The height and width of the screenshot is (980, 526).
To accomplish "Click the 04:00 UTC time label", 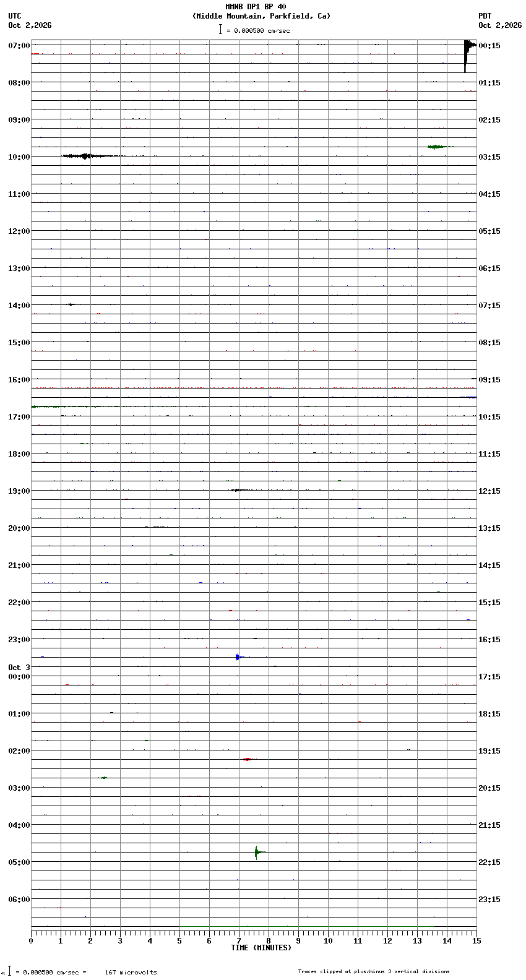I will coord(19,825).
